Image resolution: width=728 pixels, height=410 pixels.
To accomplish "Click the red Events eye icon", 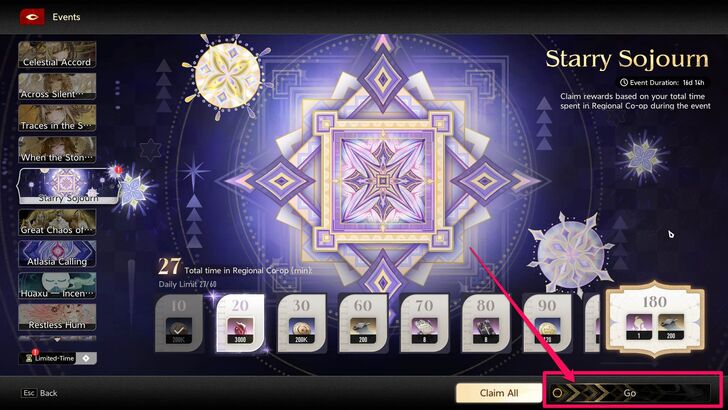I will click(32, 17).
